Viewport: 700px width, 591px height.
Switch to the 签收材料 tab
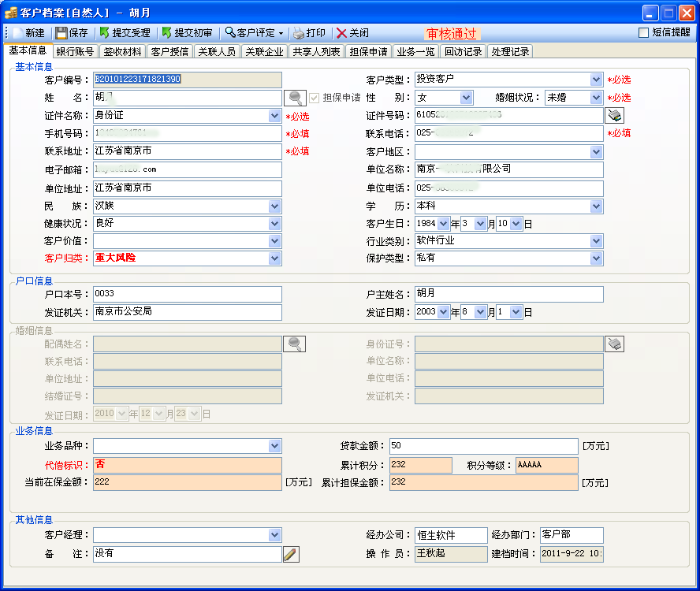pos(122,52)
